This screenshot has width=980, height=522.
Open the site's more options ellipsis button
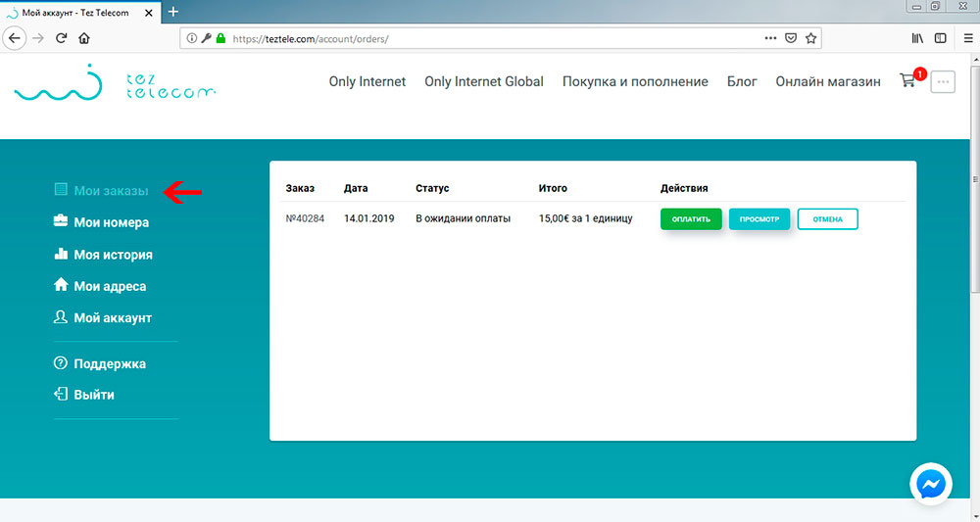click(943, 82)
